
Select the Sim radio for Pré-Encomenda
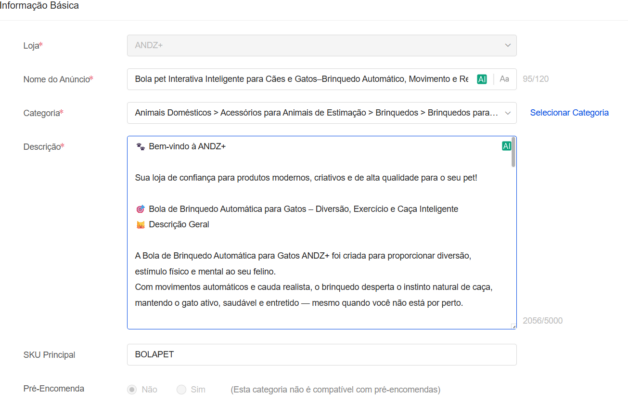pyautogui.click(x=181, y=389)
